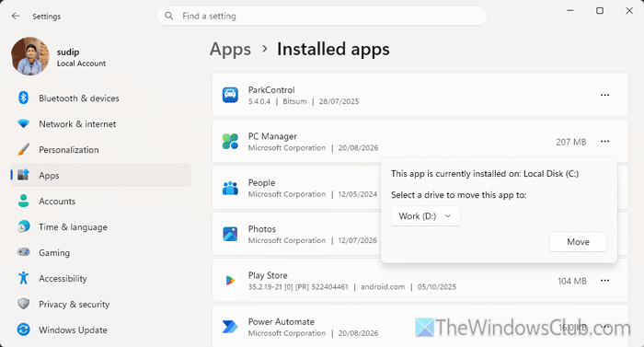Click the Network wifi icon in sidebar

pyautogui.click(x=23, y=123)
